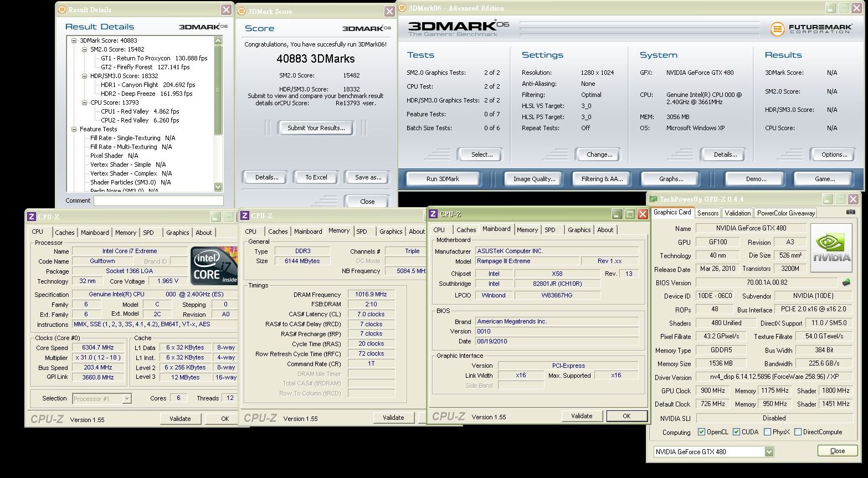Collapse the Feature Tests tree node
The width and height of the screenshot is (868, 478).
click(74, 129)
